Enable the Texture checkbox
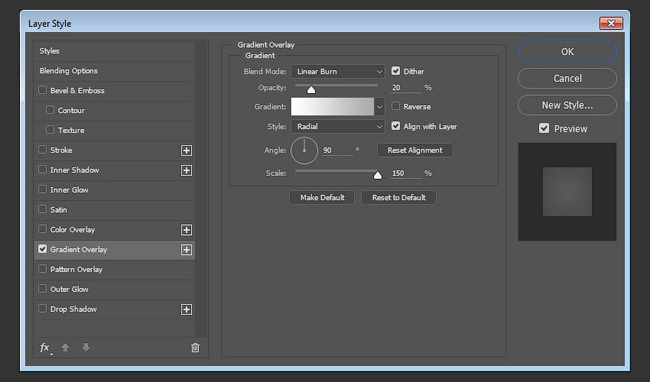This screenshot has width=650, height=382. tap(50, 130)
